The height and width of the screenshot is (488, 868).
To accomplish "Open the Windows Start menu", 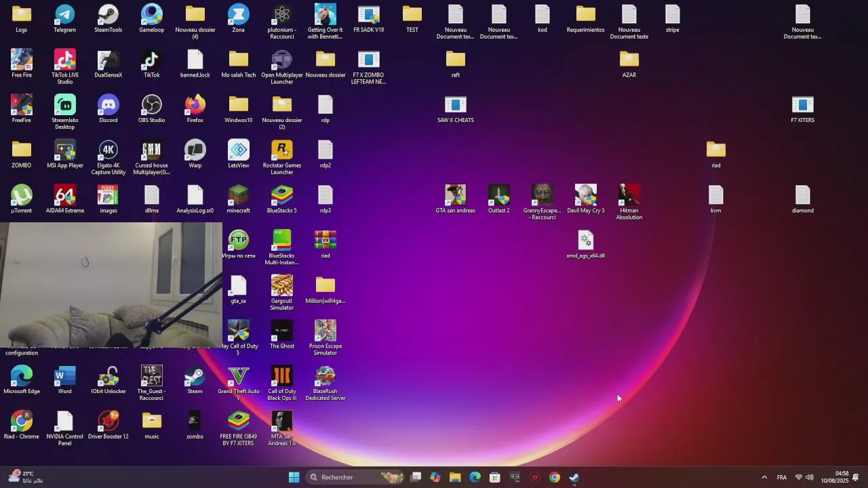I will (294, 477).
